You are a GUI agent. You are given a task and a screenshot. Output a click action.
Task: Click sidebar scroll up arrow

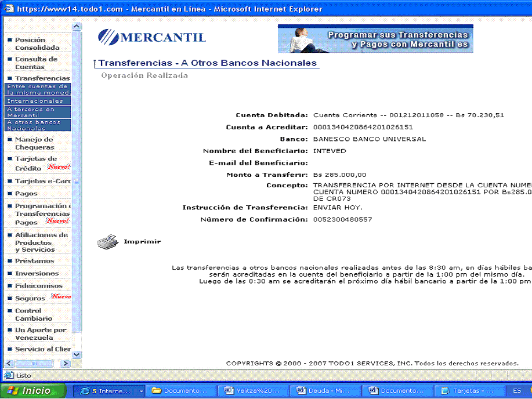[x=77, y=27]
